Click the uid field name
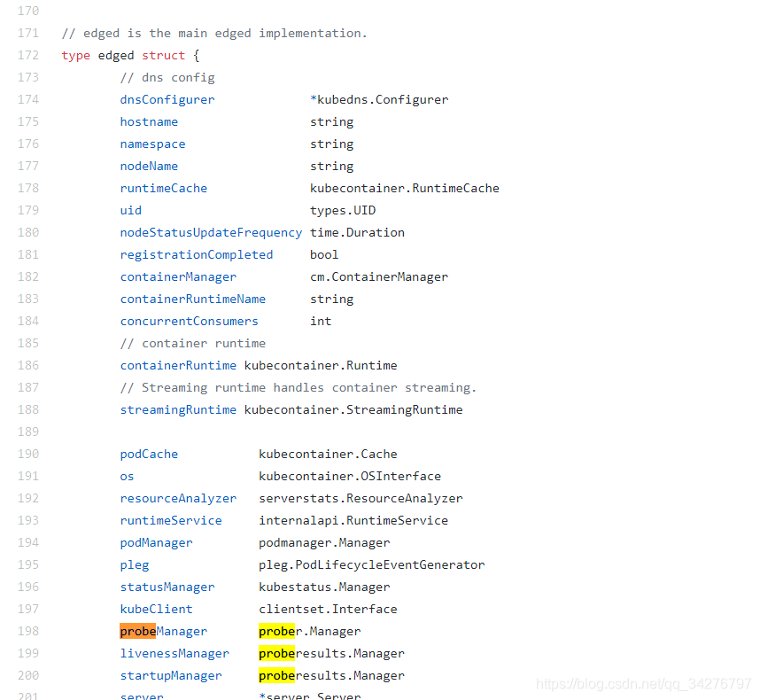 (131, 210)
